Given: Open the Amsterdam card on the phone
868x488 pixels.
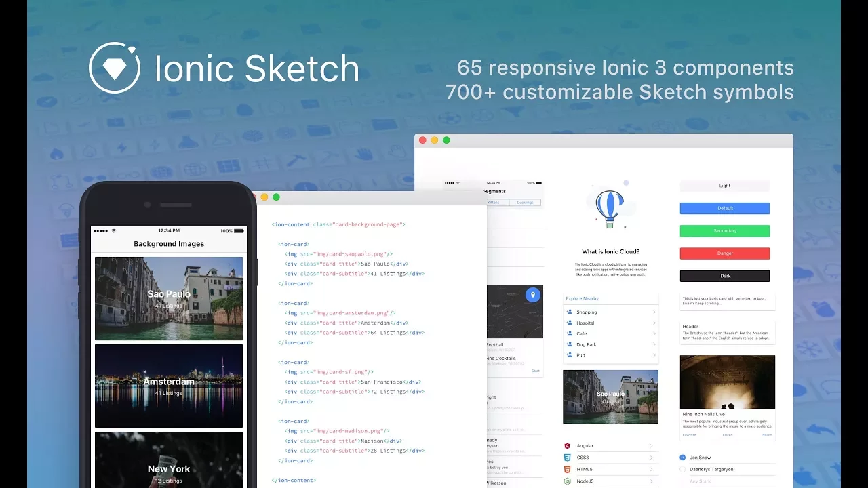Looking at the screenshot, I should coord(169,386).
